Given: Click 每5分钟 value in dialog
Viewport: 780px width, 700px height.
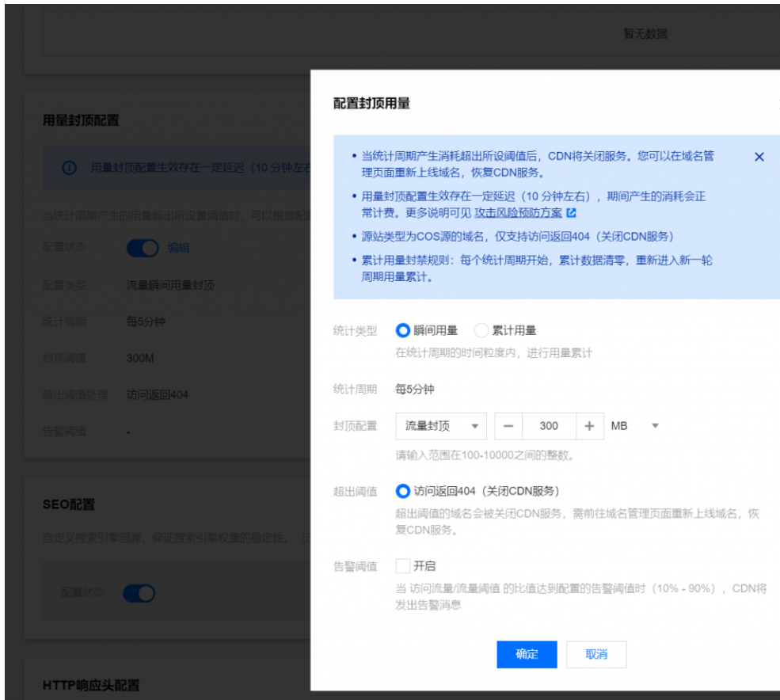Looking at the screenshot, I should tap(415, 389).
